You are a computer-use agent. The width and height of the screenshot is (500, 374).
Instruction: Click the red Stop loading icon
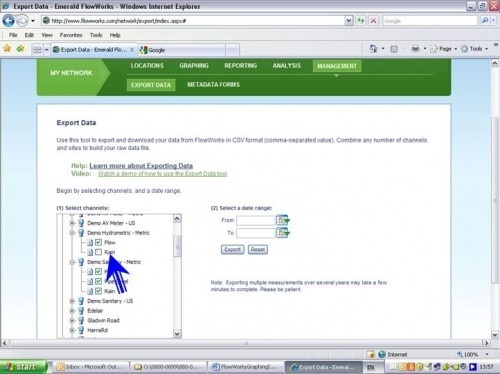coord(373,21)
